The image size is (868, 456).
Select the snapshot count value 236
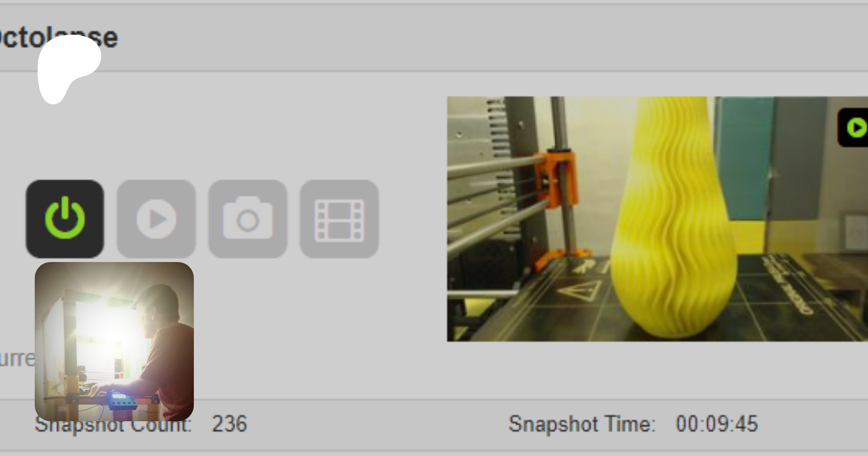click(230, 424)
